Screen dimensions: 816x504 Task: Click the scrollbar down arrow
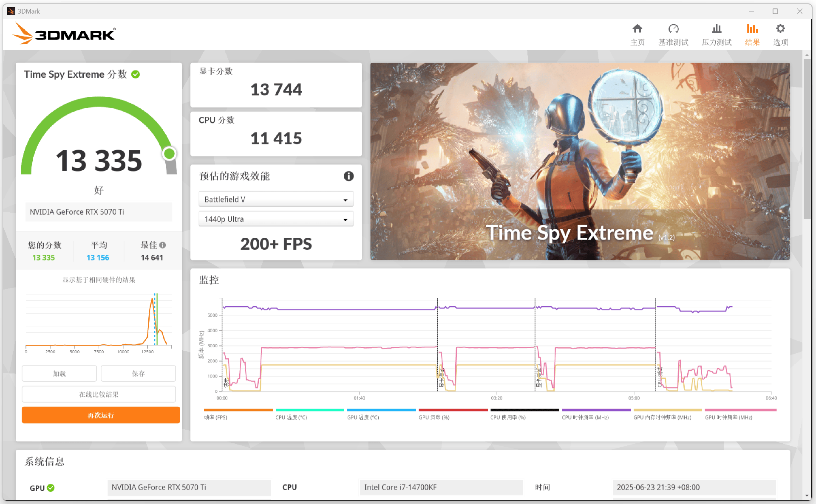tap(807, 496)
